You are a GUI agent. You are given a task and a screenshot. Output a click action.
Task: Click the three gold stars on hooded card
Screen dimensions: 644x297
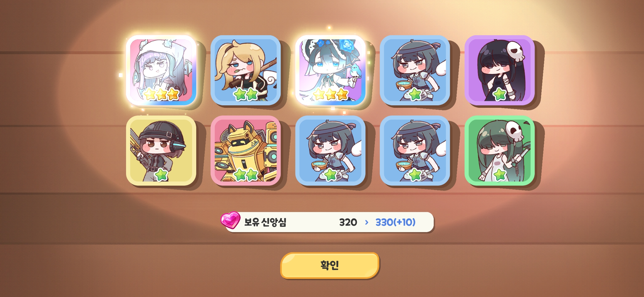pos(162,94)
